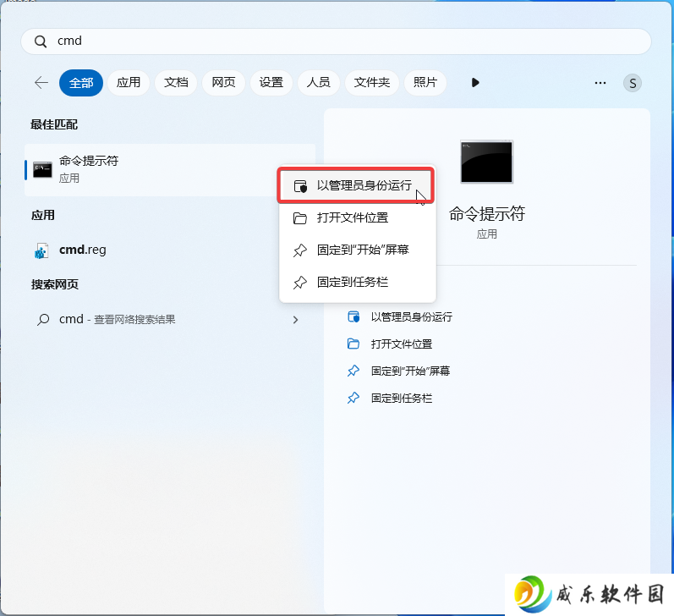
Task: Click the admin shield icon in context menu
Action: click(300, 186)
